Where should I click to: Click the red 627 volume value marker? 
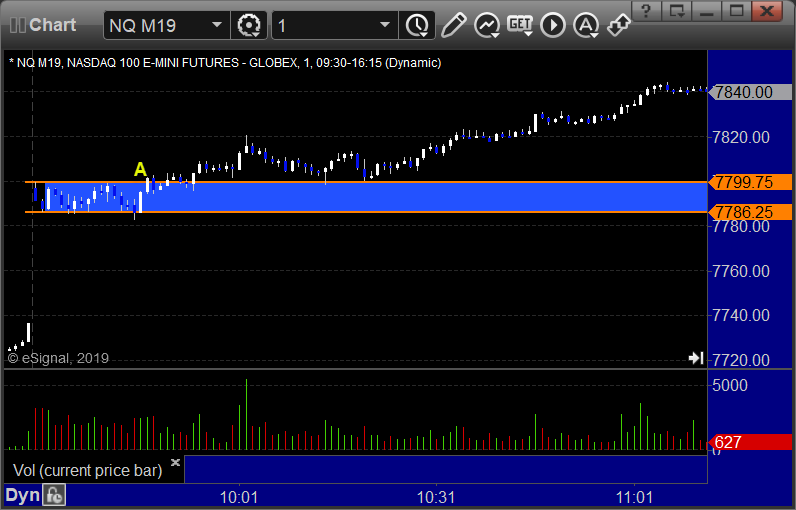750,442
